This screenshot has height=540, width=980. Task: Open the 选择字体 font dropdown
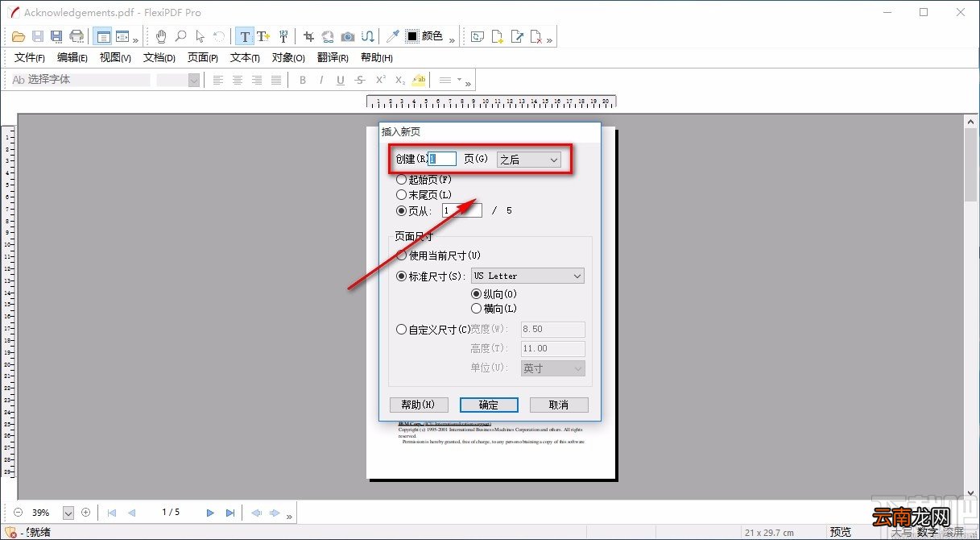80,80
